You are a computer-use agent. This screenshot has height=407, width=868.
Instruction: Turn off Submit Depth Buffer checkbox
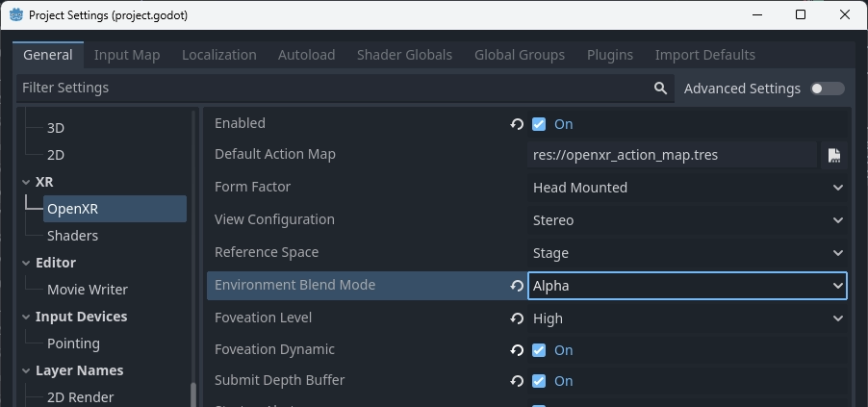[x=539, y=381]
